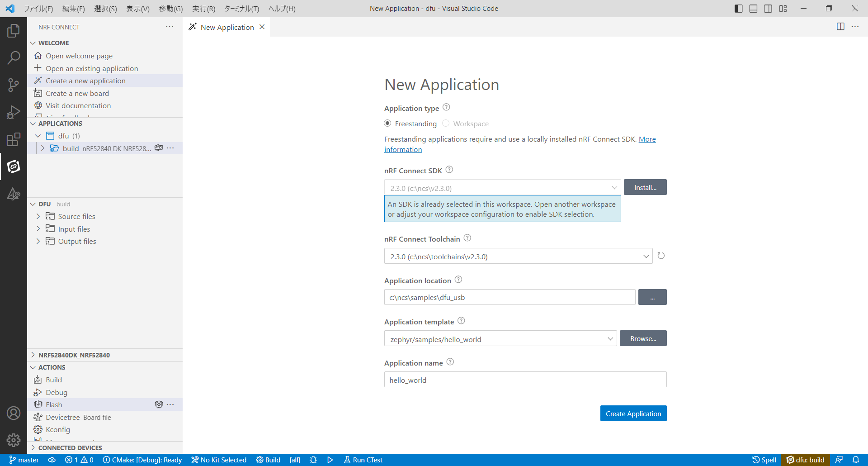Click the help icon next to Application location

pos(458,280)
